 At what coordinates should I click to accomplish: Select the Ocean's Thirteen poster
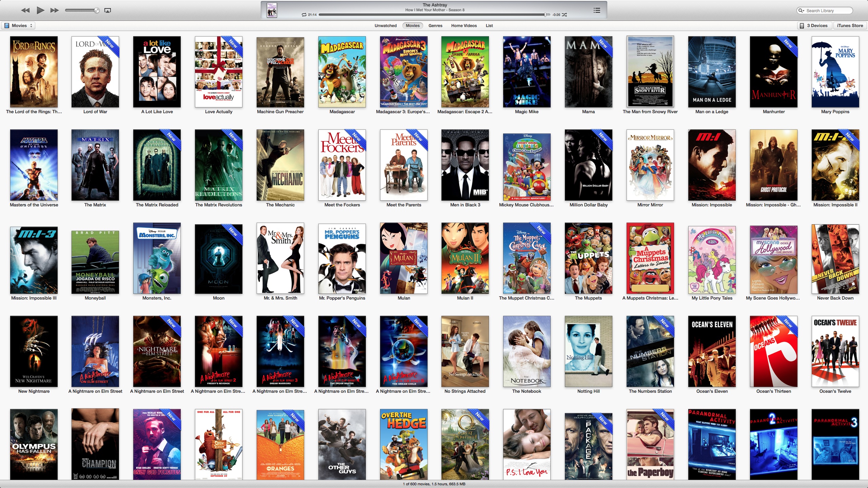pos(774,351)
